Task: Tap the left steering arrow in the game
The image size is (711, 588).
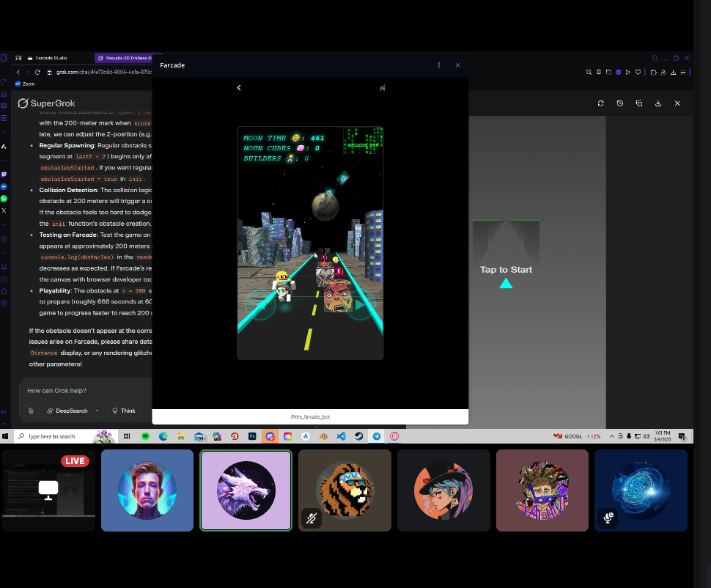Action: (x=259, y=305)
